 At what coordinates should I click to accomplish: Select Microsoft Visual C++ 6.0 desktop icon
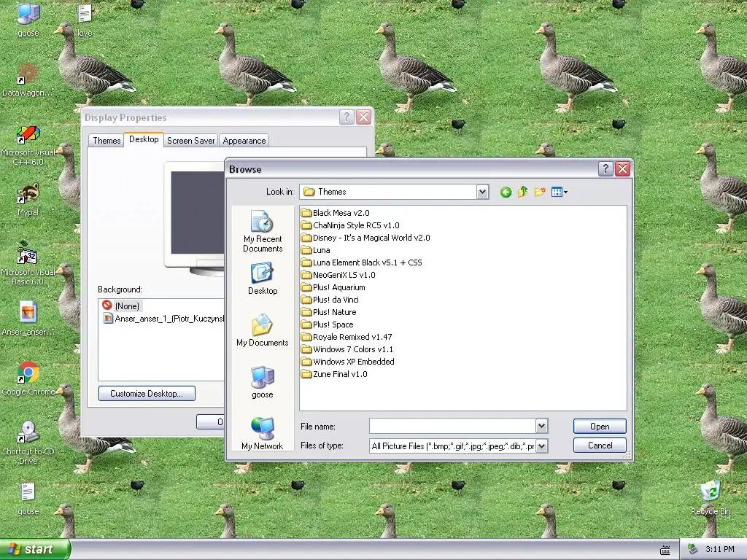click(28, 145)
